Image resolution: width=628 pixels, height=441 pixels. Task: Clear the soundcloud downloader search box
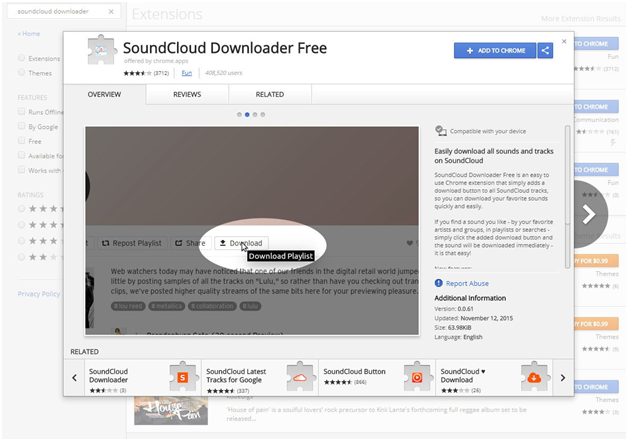(x=111, y=12)
